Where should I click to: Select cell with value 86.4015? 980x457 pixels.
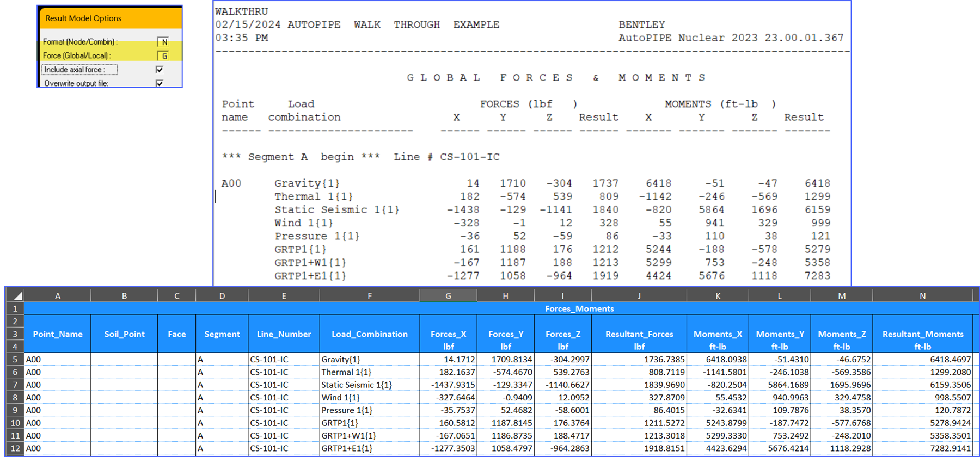[639, 410]
